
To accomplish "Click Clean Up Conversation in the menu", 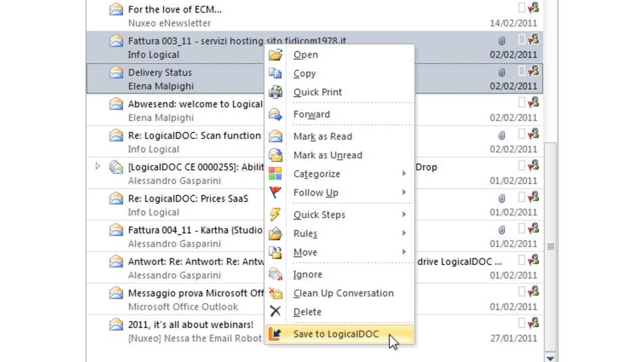I will point(343,293).
